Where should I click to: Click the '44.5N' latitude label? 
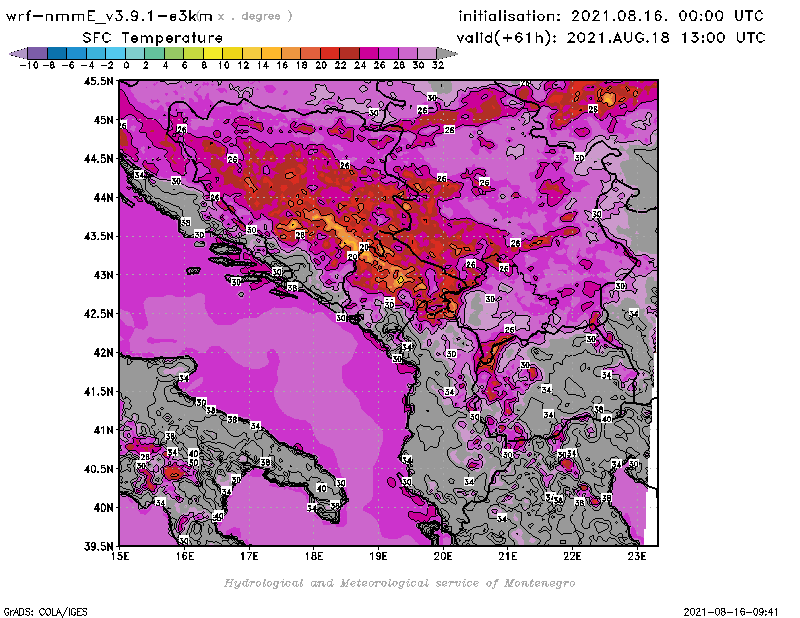coord(98,159)
